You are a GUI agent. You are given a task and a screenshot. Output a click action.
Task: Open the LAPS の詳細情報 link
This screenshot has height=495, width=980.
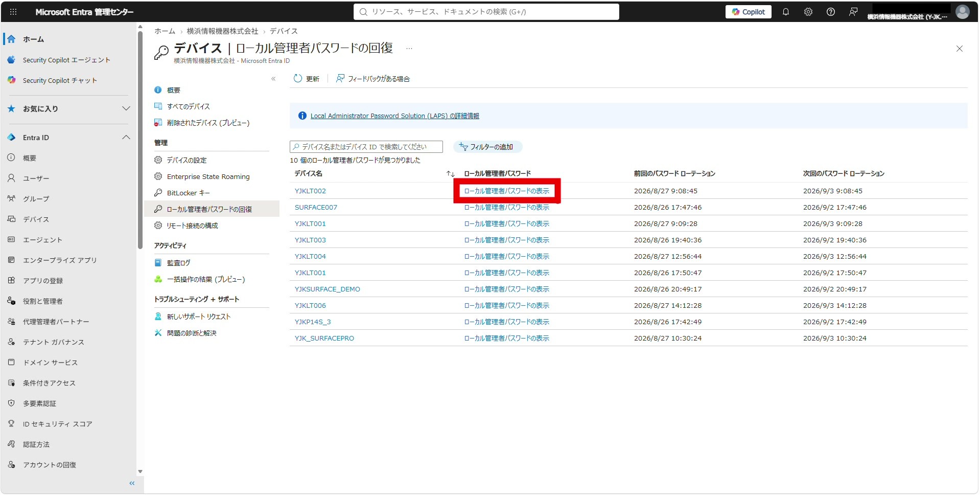[x=395, y=116]
